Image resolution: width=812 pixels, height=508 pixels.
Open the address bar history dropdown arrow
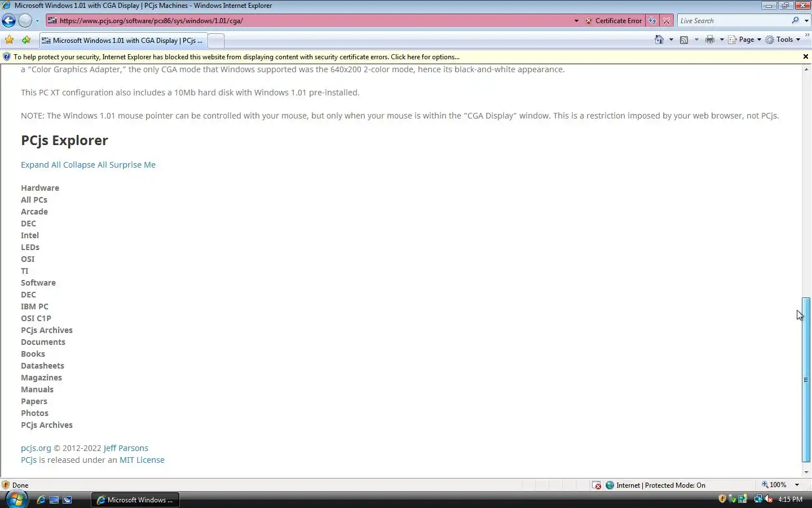pyautogui.click(x=576, y=21)
